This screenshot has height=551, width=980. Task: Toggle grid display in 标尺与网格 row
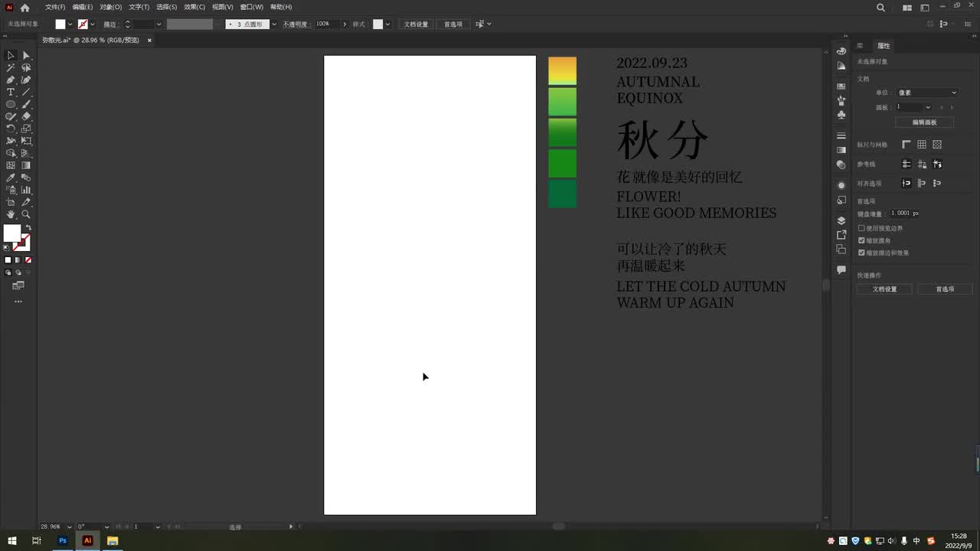click(922, 145)
